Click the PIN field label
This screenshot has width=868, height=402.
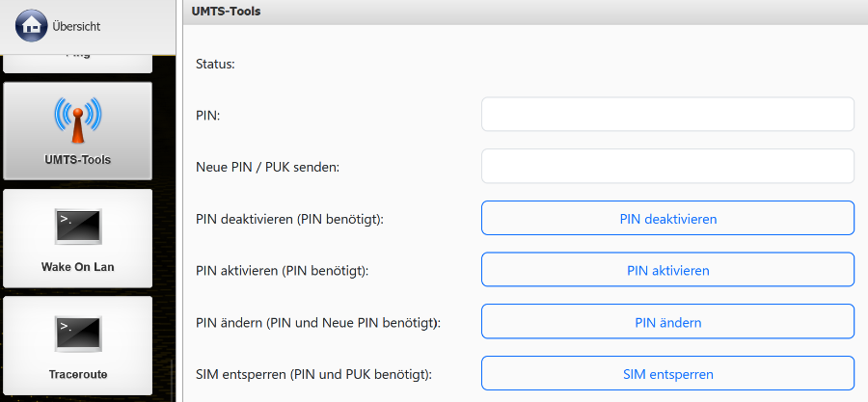point(207,116)
